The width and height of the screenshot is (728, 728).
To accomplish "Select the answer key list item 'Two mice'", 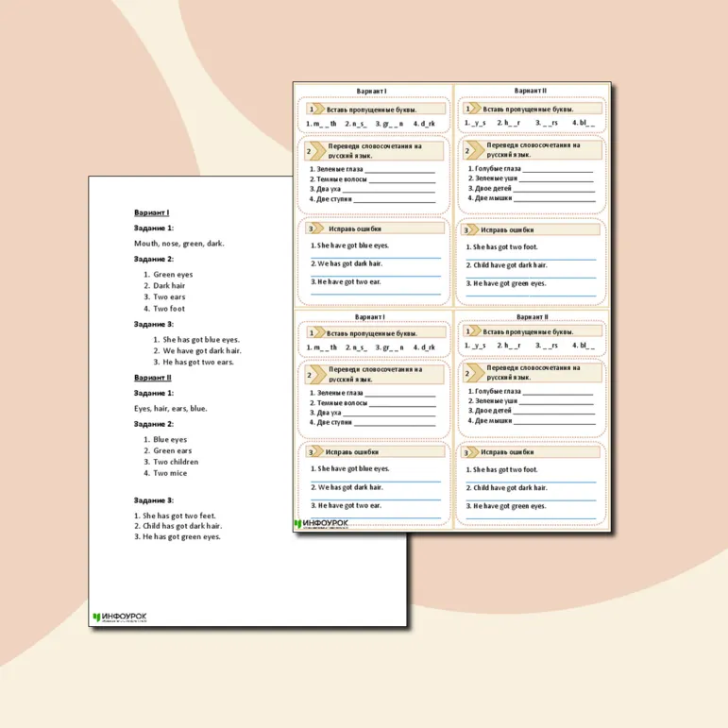I will pos(170,473).
